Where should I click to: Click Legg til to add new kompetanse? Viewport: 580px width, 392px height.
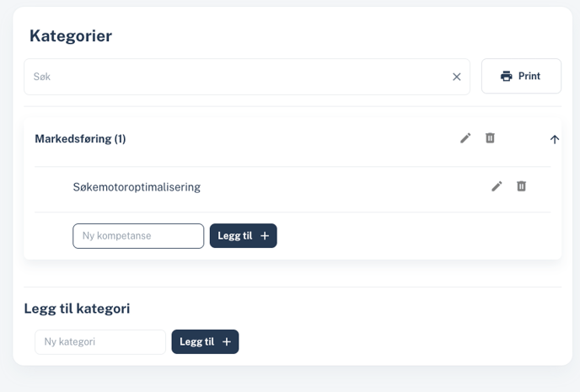coord(243,235)
